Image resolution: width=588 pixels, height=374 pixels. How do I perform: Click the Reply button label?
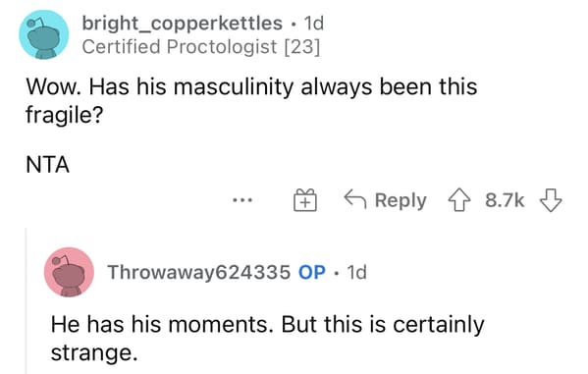point(401,200)
